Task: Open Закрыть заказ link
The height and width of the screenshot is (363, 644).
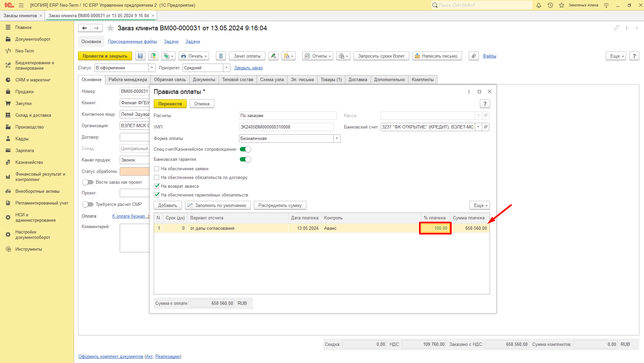Action: tap(248, 68)
